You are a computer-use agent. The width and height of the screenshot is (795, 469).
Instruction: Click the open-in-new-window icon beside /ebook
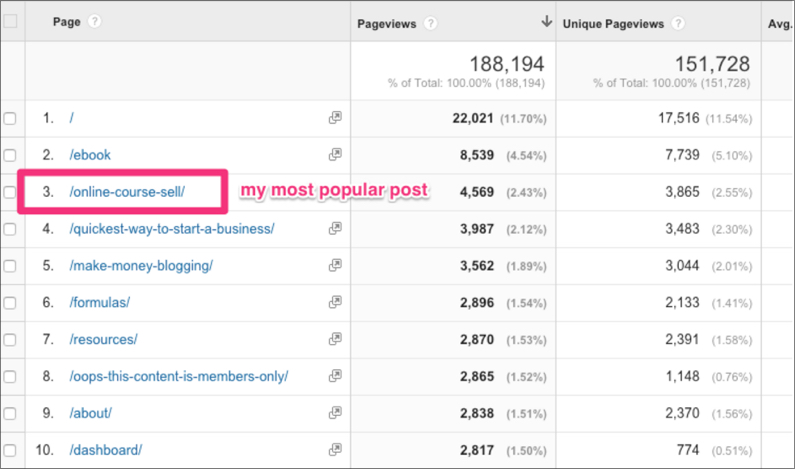[x=335, y=155]
